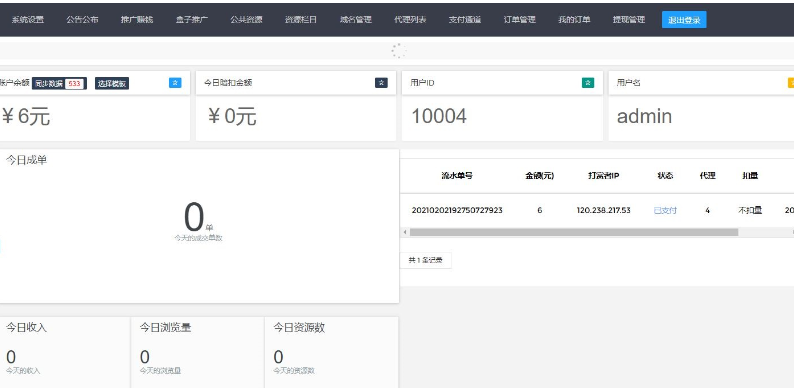Click the green star icon on 用户ID card
794x388 pixels.
[588, 83]
